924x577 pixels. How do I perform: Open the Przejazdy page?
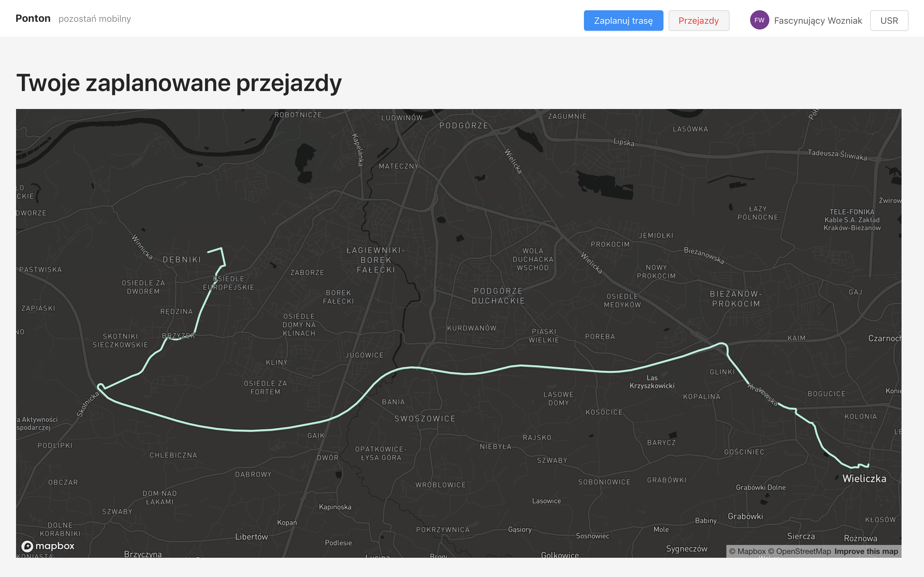698,21
